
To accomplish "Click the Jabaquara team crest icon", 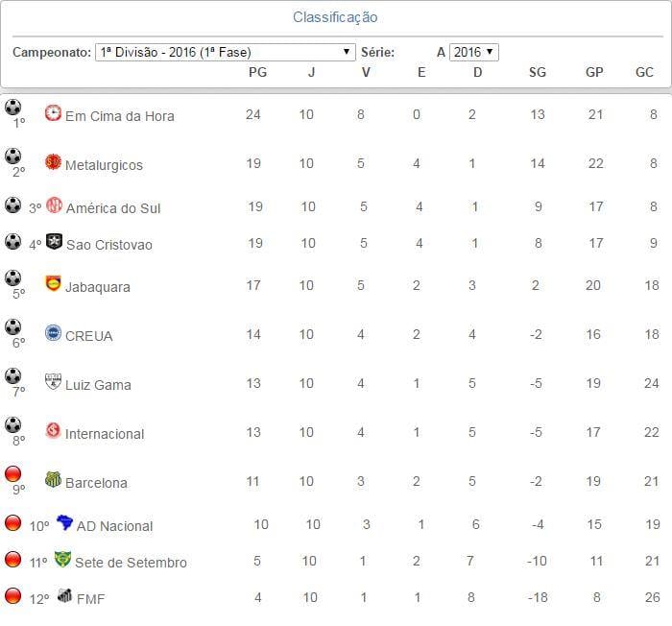I will pos(53,284).
